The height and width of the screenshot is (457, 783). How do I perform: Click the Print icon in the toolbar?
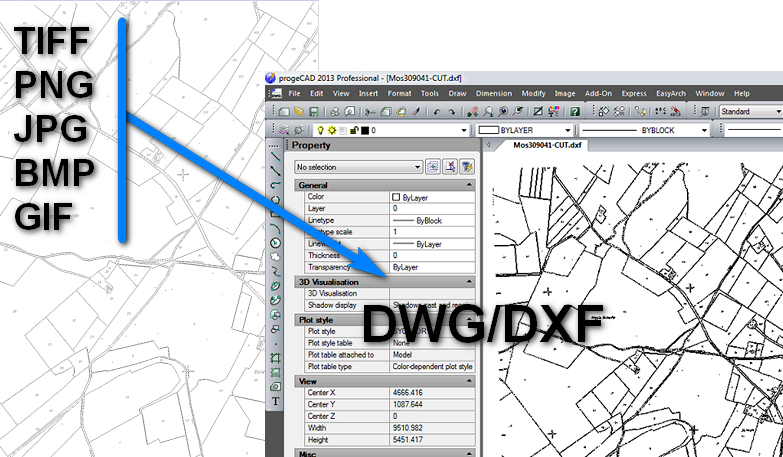(335, 111)
